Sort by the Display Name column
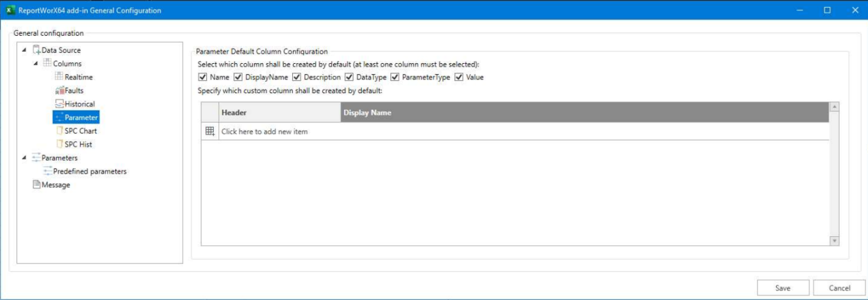This screenshot has height=300, width=868. tap(585, 112)
